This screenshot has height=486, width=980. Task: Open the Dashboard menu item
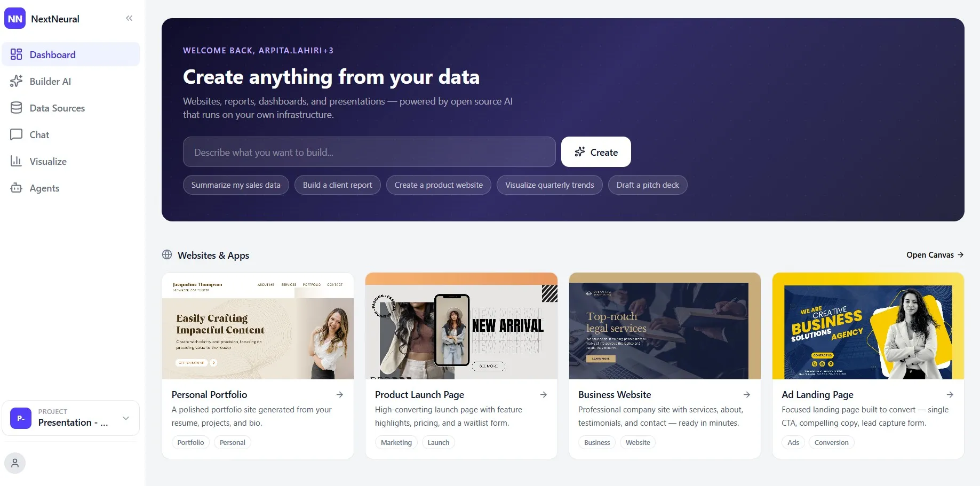[71, 54]
